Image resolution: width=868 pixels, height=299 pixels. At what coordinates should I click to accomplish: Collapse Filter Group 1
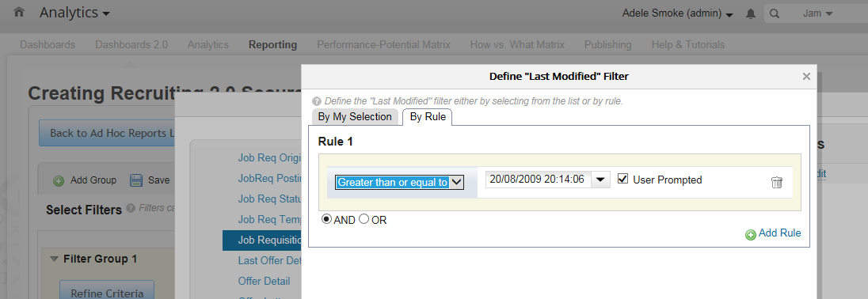tap(54, 259)
